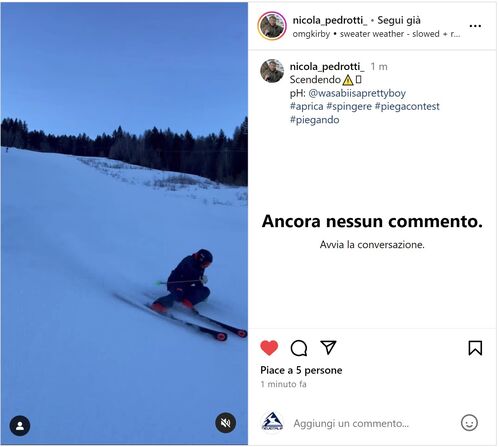
Task: Show tagged people icon on video
Action: [20, 426]
